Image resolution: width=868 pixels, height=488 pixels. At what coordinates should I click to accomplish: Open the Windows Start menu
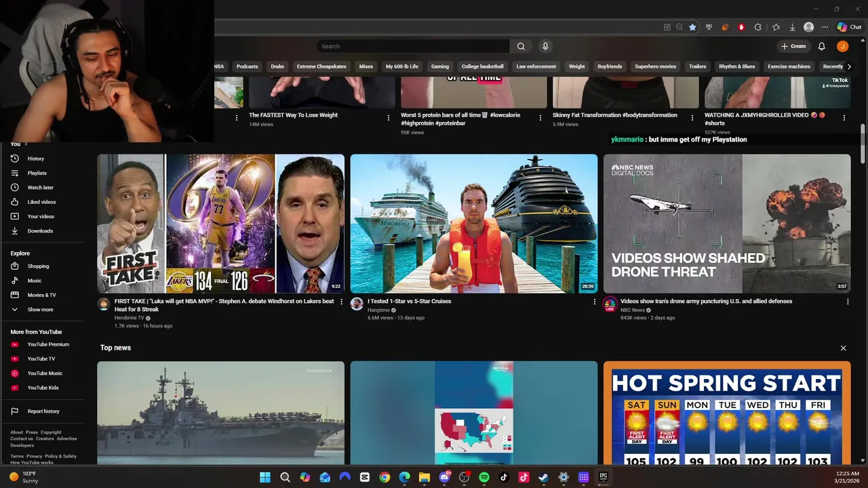pyautogui.click(x=265, y=477)
